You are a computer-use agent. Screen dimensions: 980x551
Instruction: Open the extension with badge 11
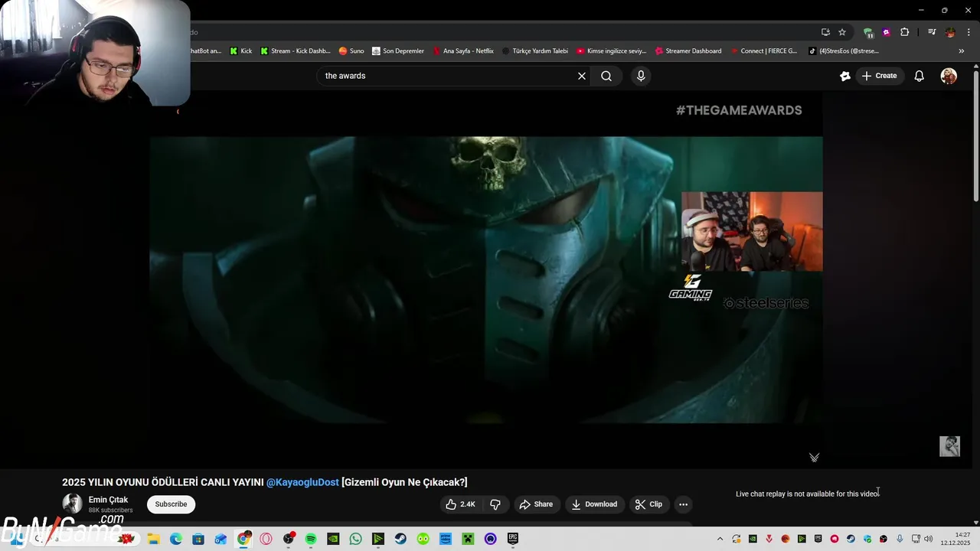pyautogui.click(x=868, y=32)
